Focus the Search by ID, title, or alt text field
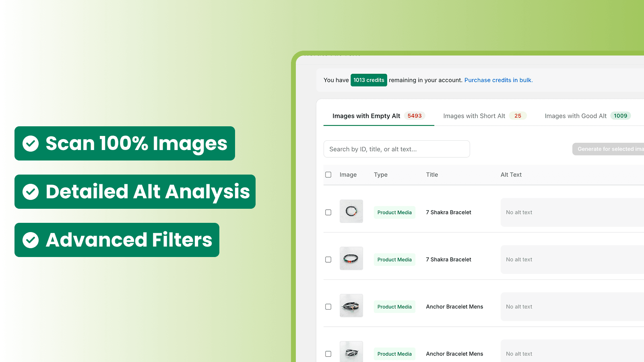This screenshot has height=362, width=644. pos(396,149)
